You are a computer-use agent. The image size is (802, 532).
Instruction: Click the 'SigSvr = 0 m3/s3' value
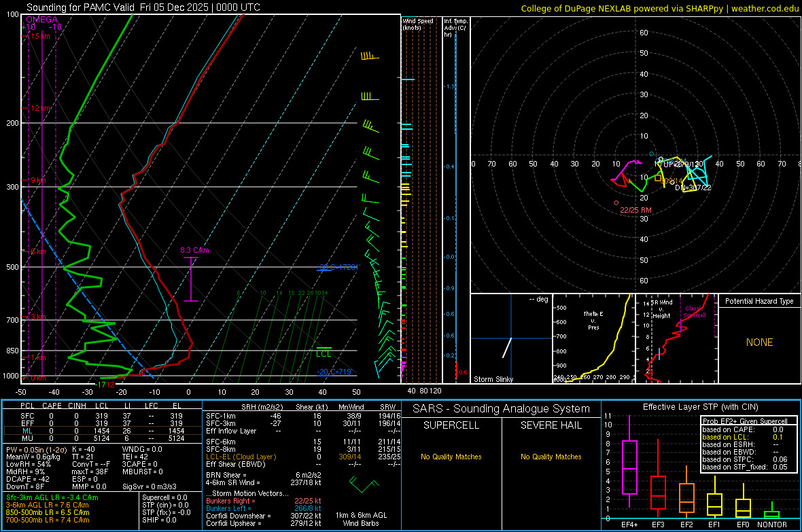[150, 486]
